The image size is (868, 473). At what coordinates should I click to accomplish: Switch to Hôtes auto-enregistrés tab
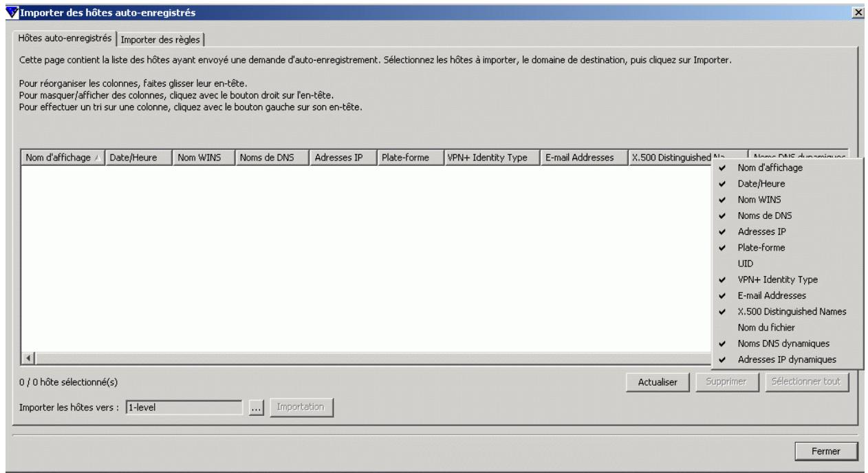pos(65,37)
